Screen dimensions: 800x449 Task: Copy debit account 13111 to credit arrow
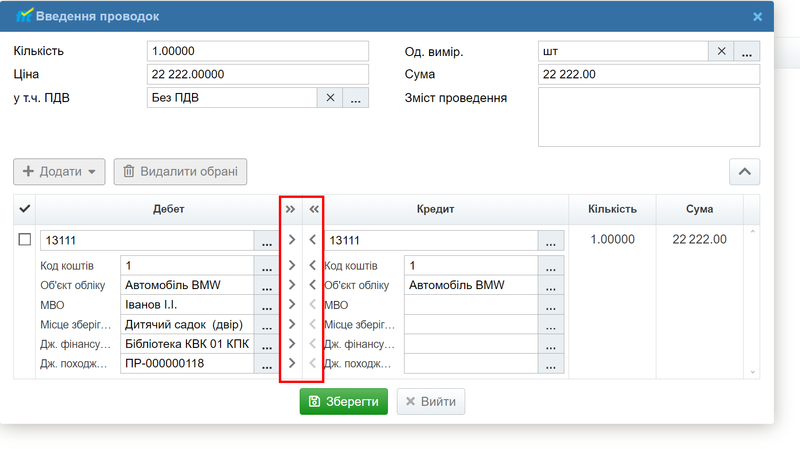pos(291,240)
